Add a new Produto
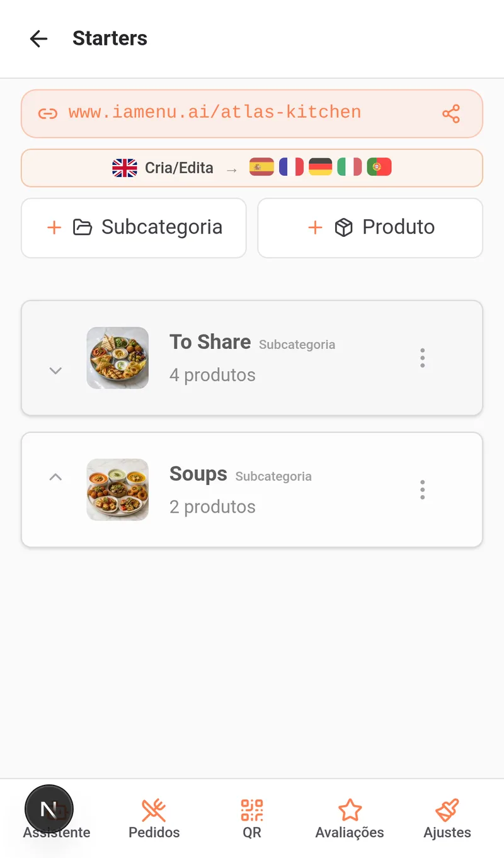This screenshot has width=504, height=858. 370,228
